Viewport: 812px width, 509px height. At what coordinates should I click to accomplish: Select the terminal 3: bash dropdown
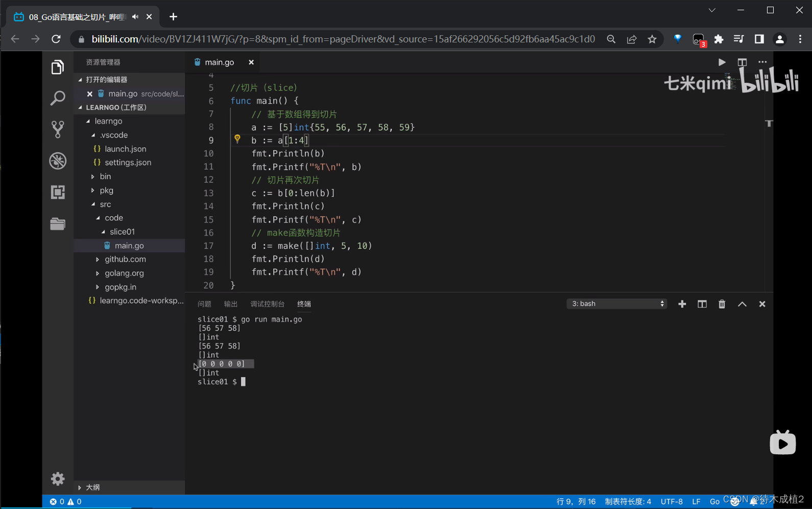click(617, 304)
